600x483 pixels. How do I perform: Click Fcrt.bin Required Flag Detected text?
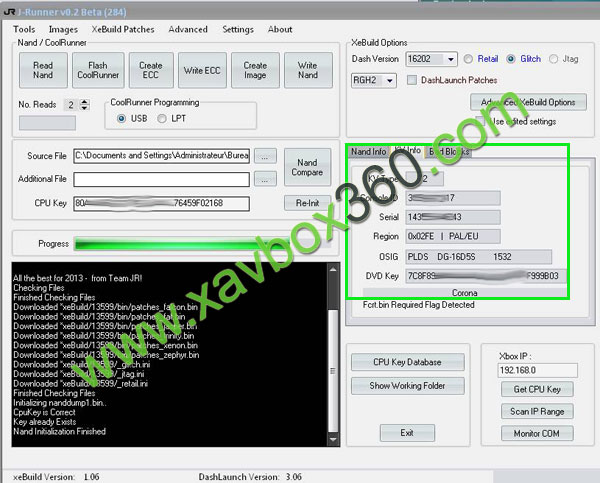click(419, 305)
